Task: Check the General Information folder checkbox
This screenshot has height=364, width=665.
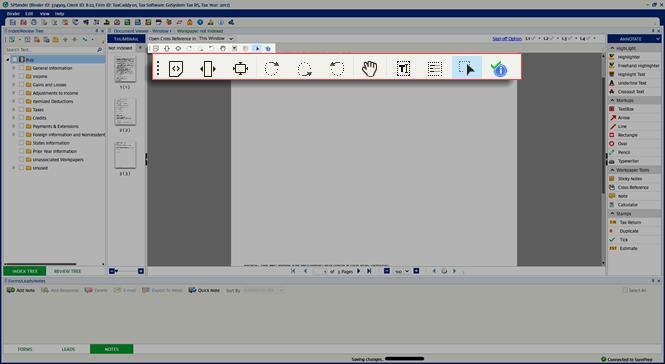Action: (x=21, y=68)
